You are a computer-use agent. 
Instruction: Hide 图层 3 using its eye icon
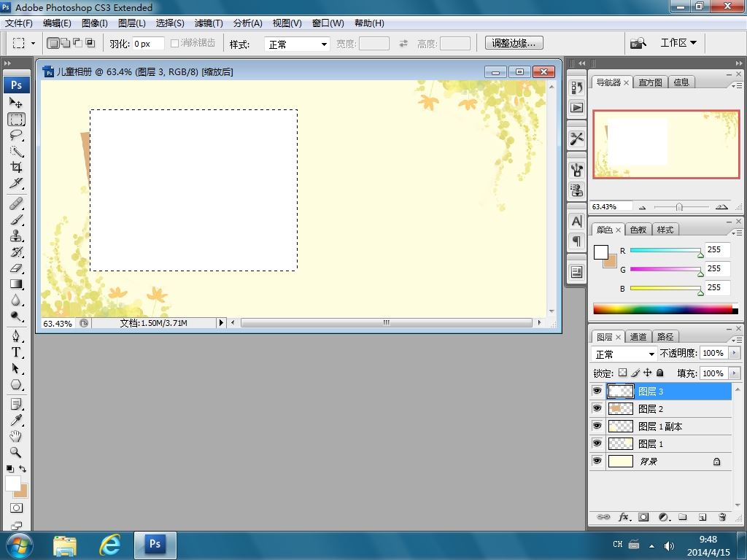pos(597,391)
